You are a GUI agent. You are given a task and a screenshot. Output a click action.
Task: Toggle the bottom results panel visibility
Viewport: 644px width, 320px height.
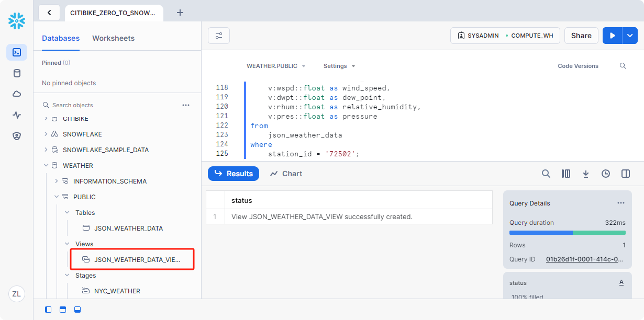point(77,310)
